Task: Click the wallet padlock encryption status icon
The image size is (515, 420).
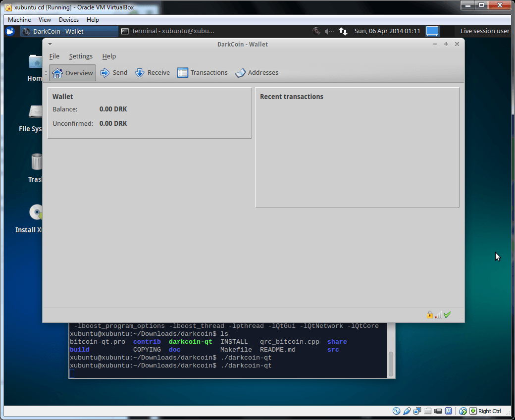Action: (430, 315)
